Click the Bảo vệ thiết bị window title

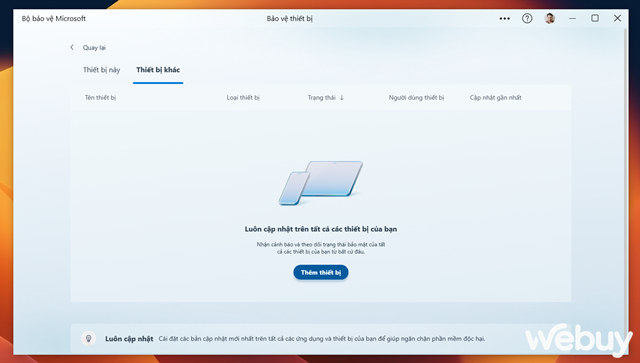[x=290, y=18]
